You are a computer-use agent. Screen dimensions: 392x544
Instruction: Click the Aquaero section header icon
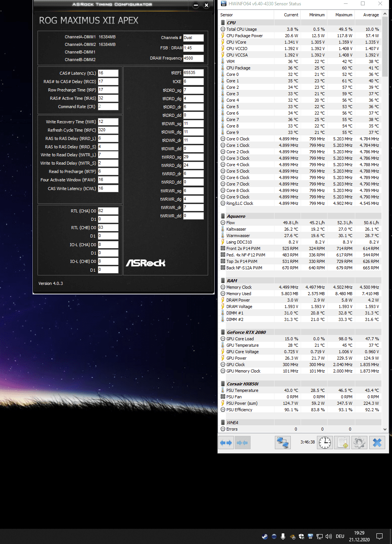pyautogui.click(x=223, y=216)
